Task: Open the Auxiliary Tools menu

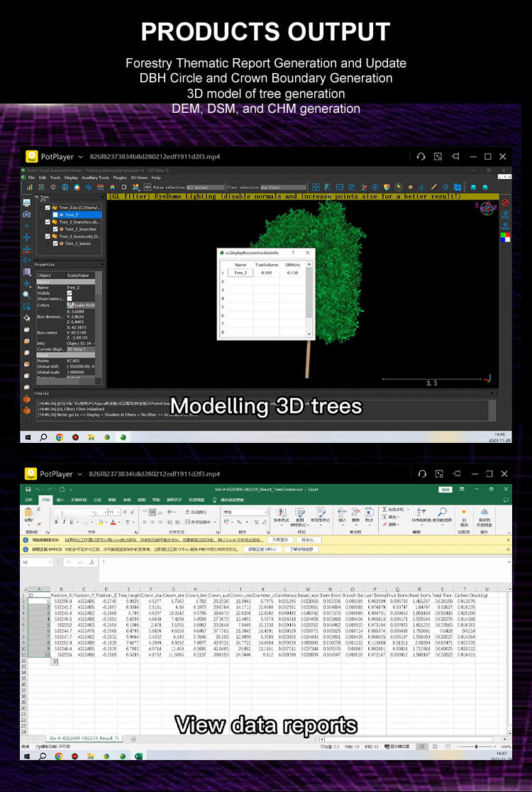Action: click(x=95, y=178)
